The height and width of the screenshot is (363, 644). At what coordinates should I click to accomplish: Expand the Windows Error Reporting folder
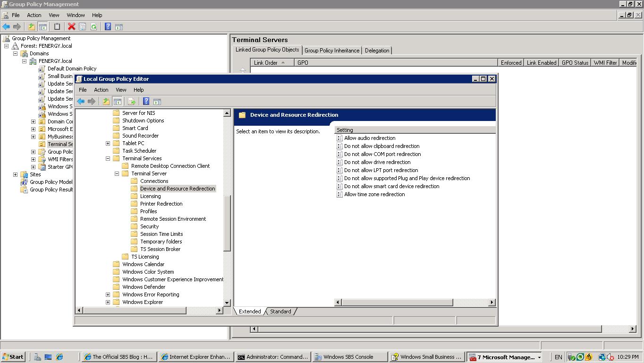coord(108,294)
